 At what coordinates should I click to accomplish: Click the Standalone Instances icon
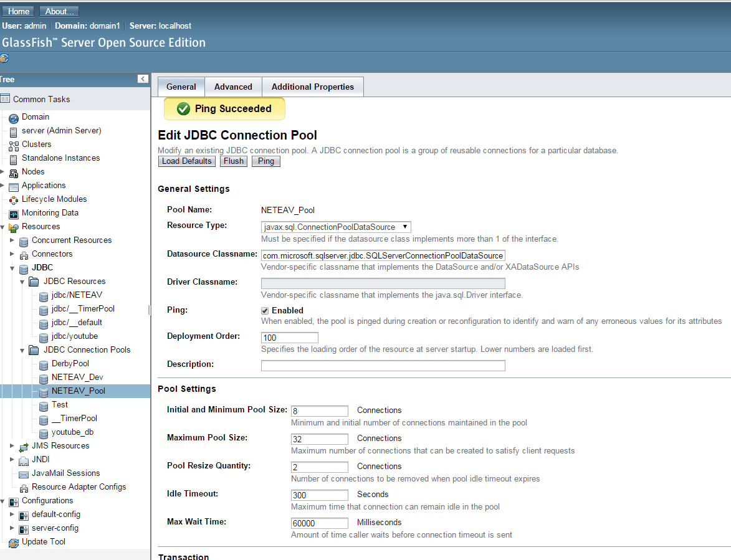[x=14, y=159]
